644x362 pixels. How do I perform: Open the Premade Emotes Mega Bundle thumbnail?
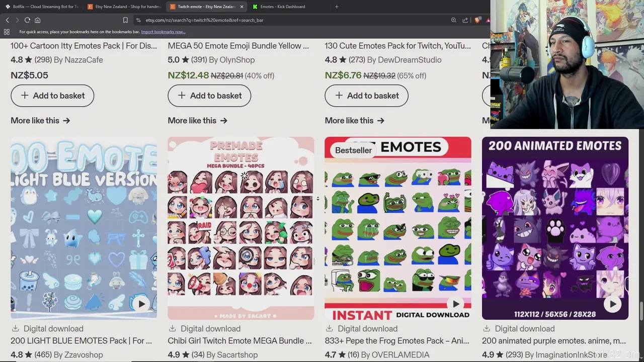241,228
